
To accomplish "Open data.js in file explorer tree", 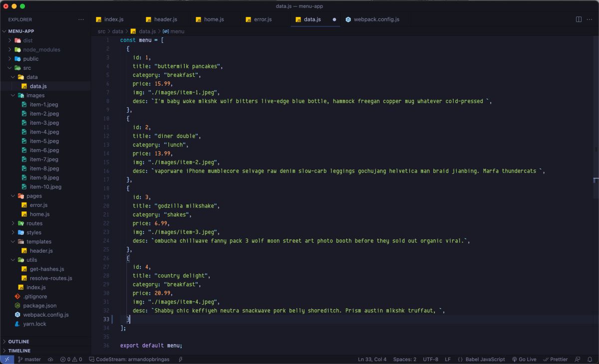I will (45, 86).
